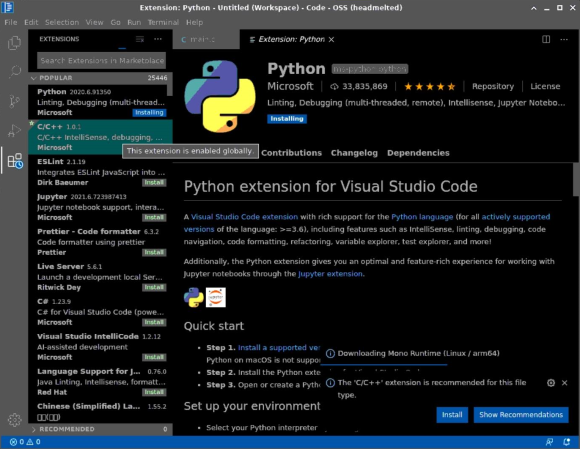Viewport: 580px width, 449px height.
Task: Click Install a supported version link
Action: click(x=279, y=348)
